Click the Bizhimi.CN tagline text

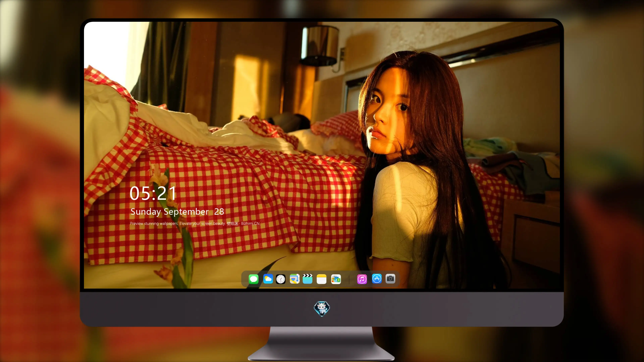tap(195, 223)
